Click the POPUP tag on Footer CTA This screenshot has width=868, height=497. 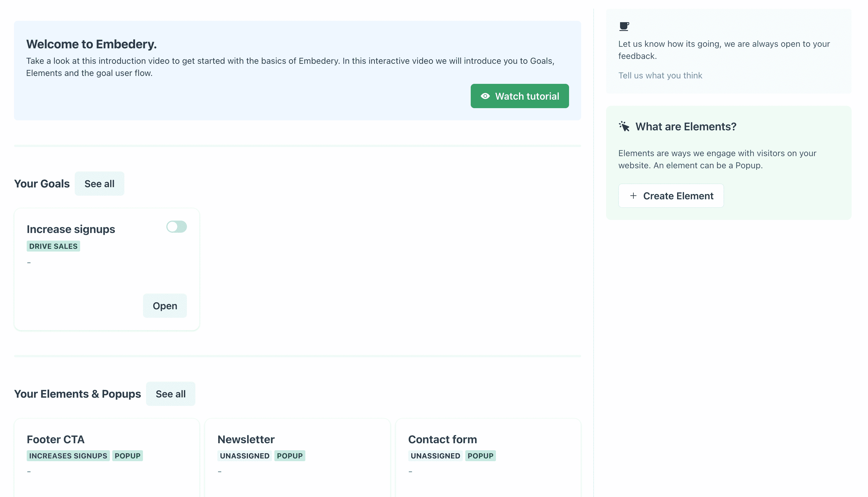click(x=127, y=456)
